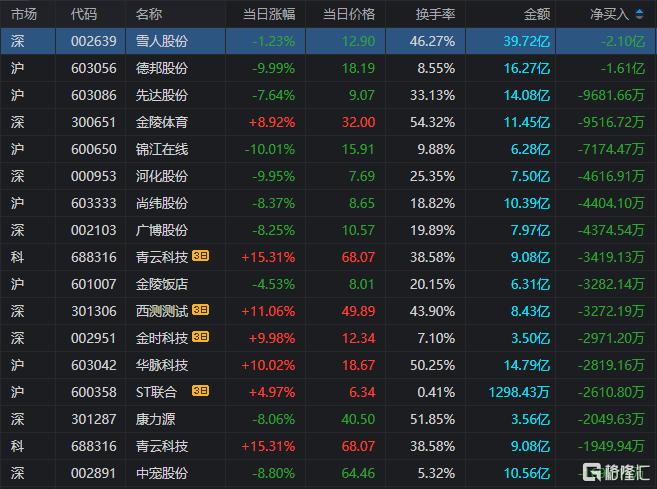The height and width of the screenshot is (489, 657).
Task: Open the 河化股份 stock entry
Action: coord(162,176)
